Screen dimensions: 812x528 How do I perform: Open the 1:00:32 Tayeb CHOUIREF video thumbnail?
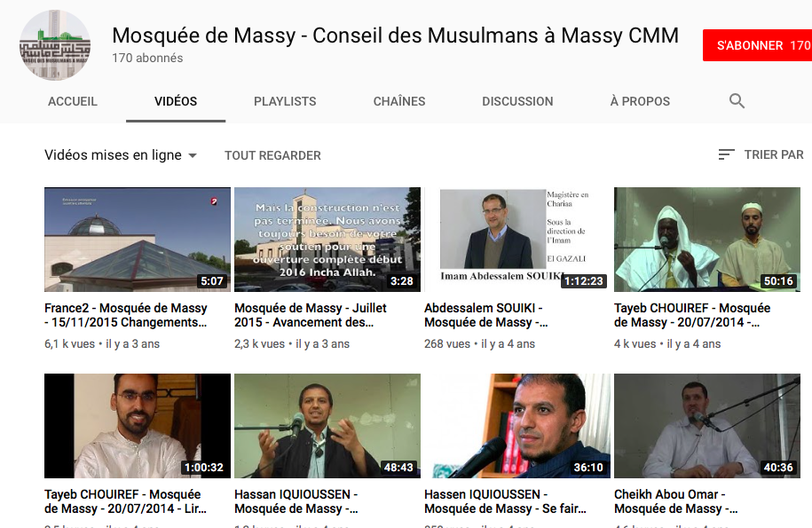click(138, 426)
